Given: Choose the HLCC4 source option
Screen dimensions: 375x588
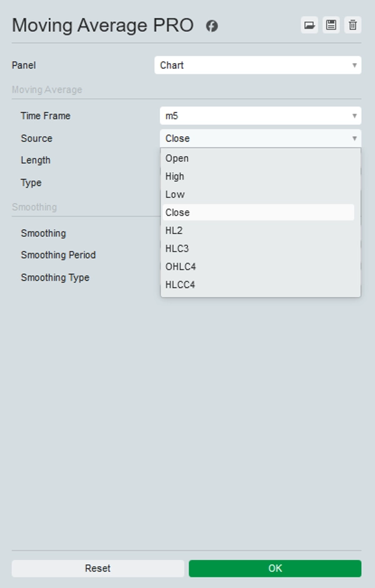Looking at the screenshot, I should click(x=181, y=285).
